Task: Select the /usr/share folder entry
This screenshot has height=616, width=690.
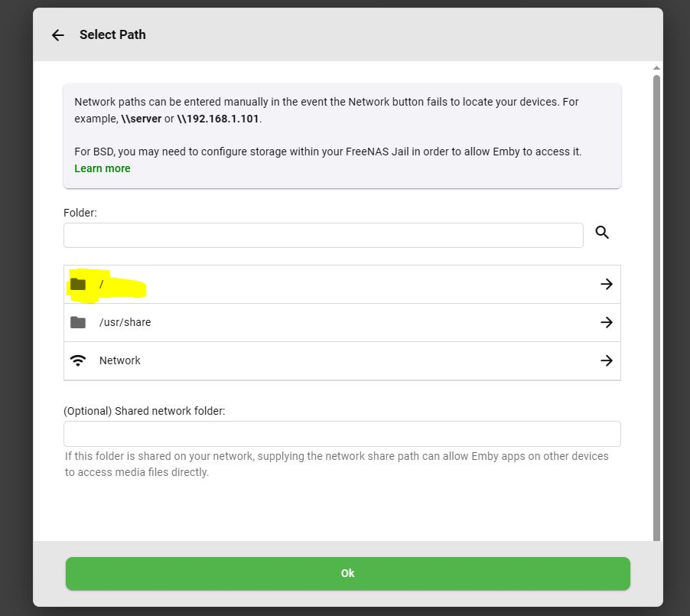Action: pyautogui.click(x=342, y=322)
